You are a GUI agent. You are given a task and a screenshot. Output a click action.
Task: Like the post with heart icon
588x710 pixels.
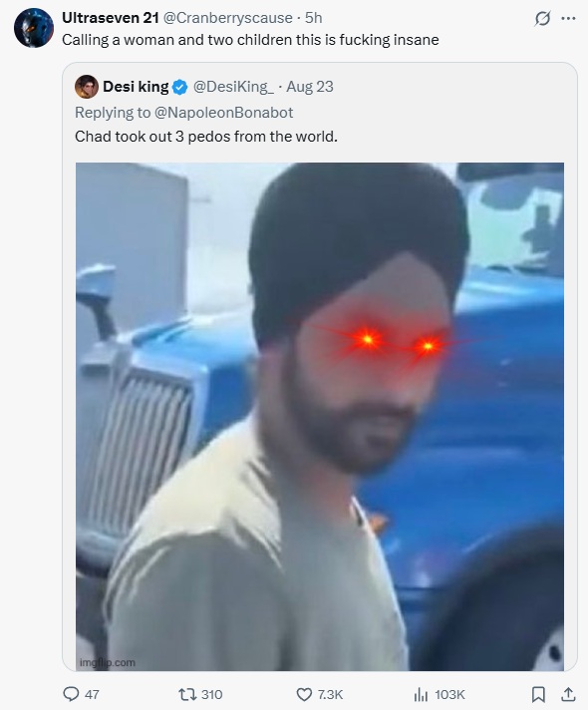304,694
